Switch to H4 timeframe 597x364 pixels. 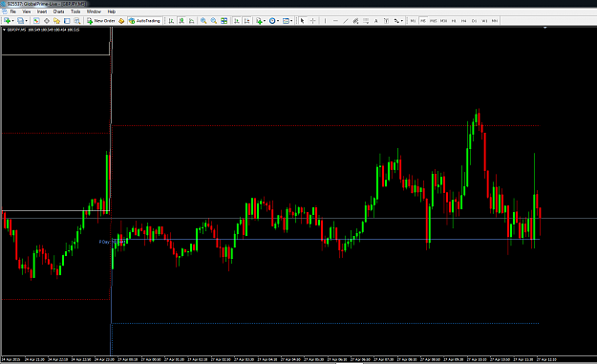click(x=463, y=21)
